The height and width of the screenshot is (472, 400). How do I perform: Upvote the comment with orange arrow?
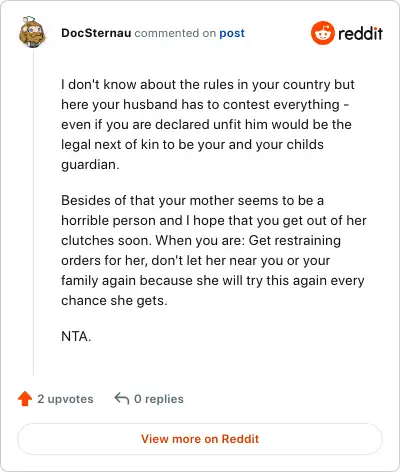click(25, 399)
